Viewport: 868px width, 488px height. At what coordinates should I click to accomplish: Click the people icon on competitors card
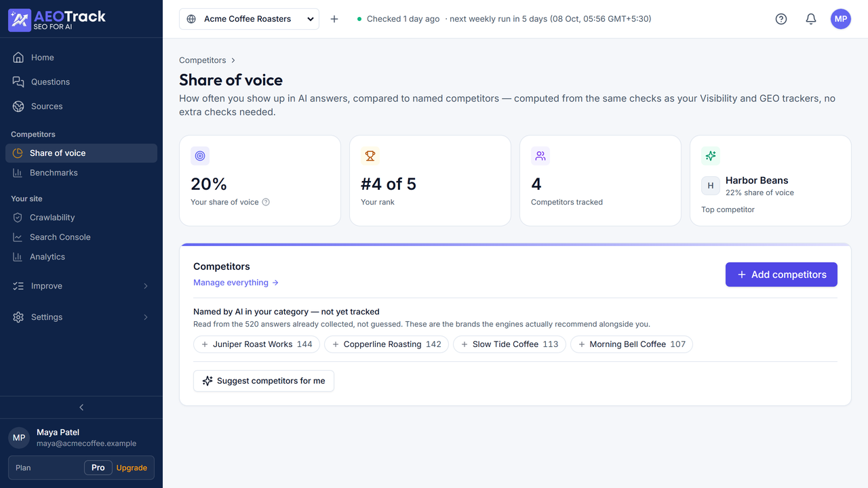tap(540, 156)
